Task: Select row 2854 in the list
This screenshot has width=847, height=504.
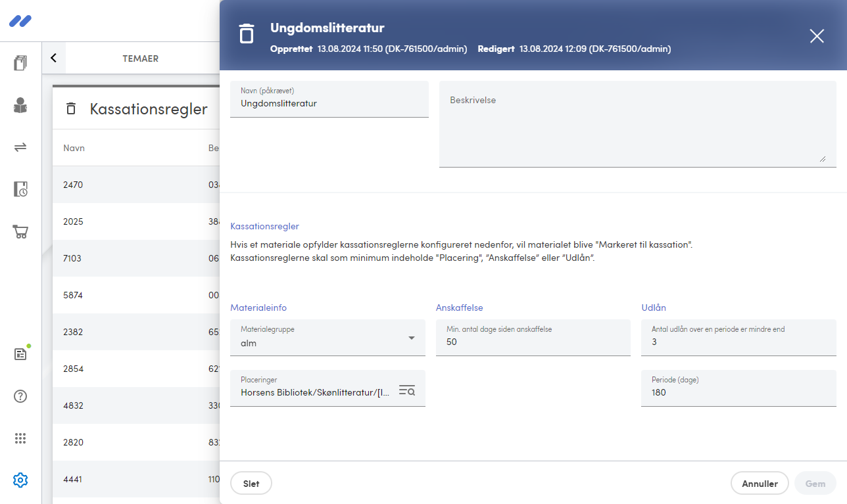Action: (x=136, y=369)
